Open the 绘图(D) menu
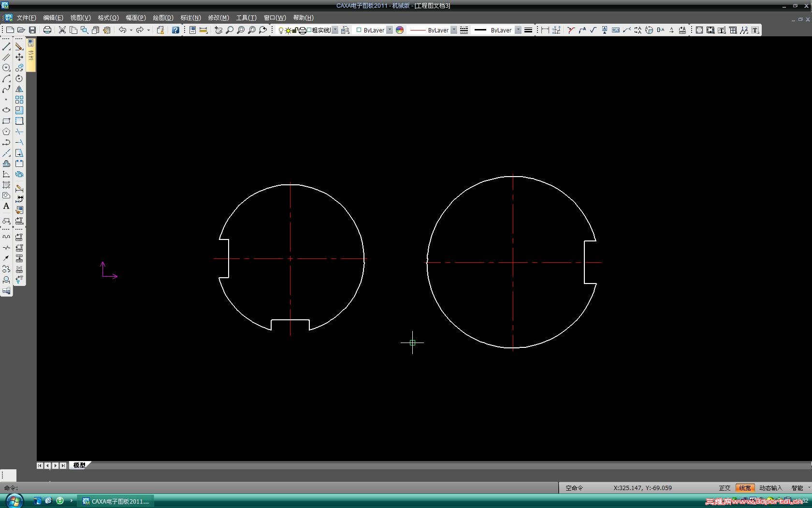Screen dimensions: 812x508 pos(163,17)
